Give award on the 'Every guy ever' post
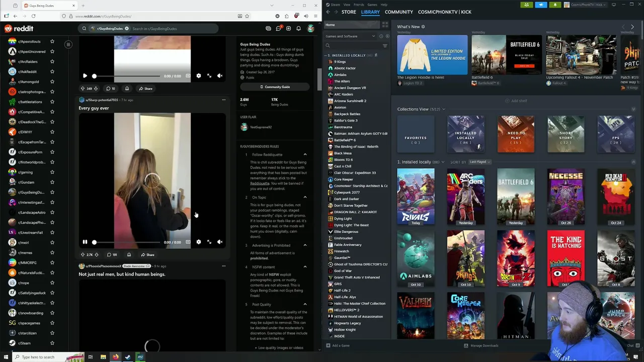Viewport: 644px width, 362px height. point(129,254)
